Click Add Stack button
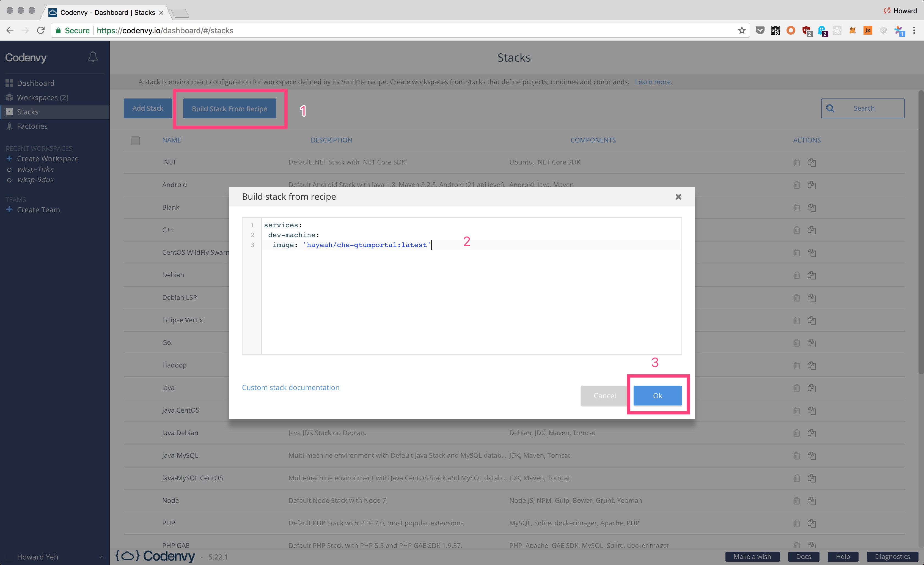Image resolution: width=924 pixels, height=565 pixels. point(148,108)
